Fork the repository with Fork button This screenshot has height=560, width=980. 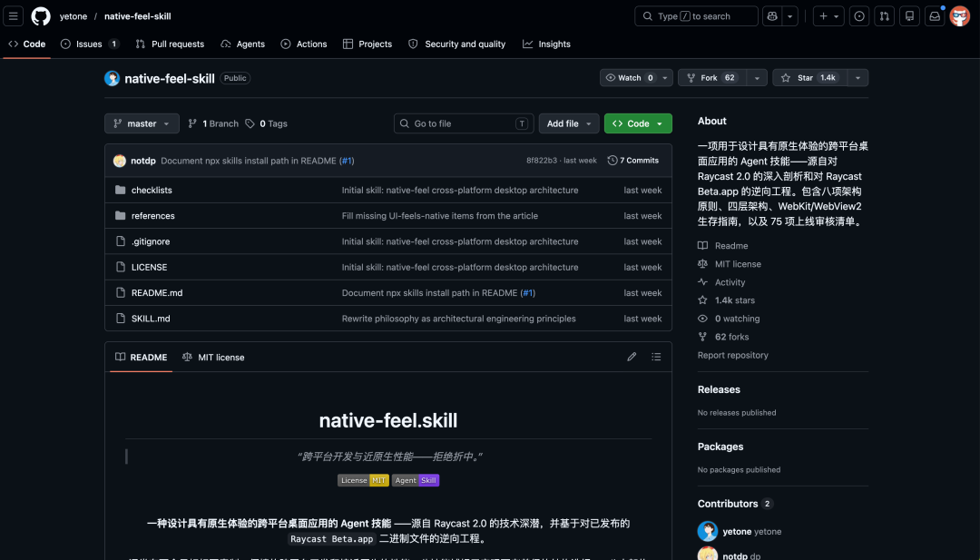(713, 77)
